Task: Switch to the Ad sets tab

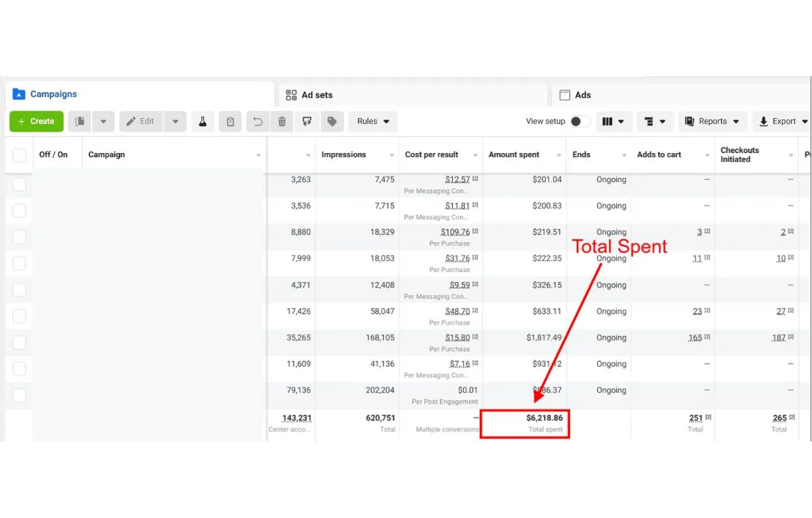Action: 317,95
